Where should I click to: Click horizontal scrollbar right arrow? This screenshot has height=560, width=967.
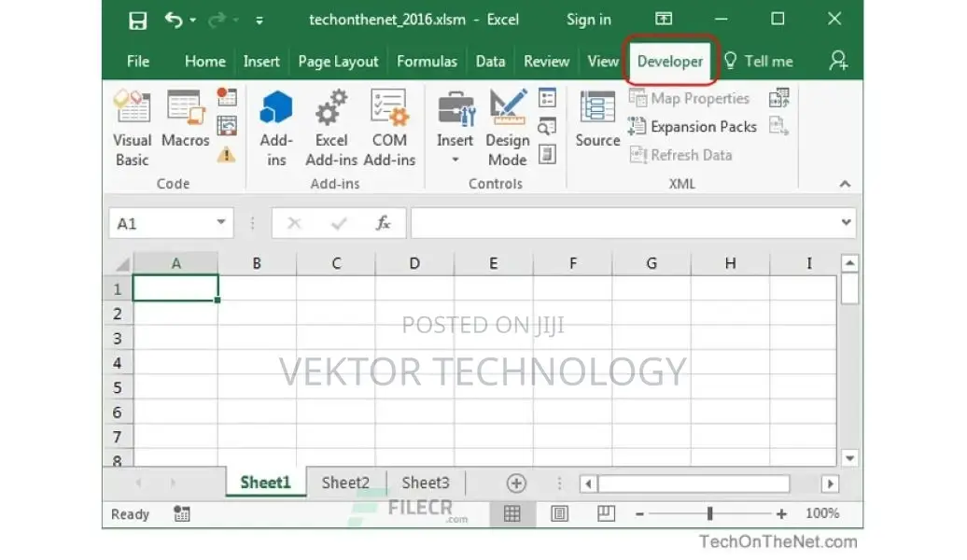click(830, 484)
